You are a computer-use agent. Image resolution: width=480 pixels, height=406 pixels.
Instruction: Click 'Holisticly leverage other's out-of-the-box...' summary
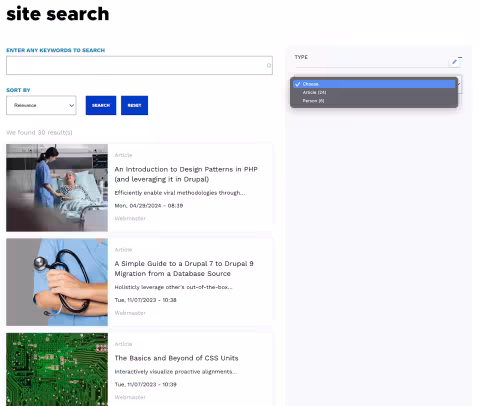pyautogui.click(x=173, y=287)
